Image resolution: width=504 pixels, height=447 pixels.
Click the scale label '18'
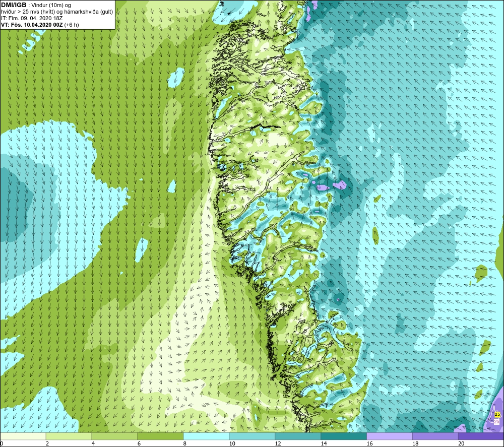(x=415, y=443)
